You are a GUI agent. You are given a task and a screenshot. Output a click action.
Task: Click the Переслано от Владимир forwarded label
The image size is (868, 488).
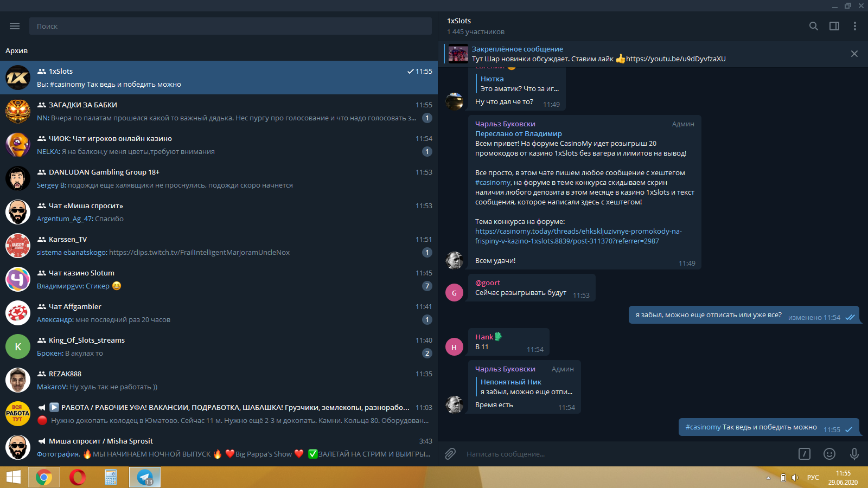(519, 133)
